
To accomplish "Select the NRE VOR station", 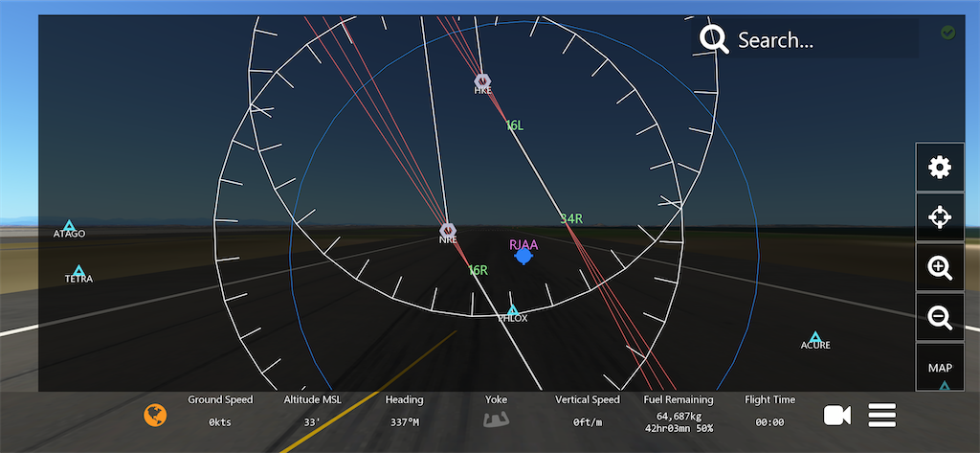I will [x=448, y=234].
